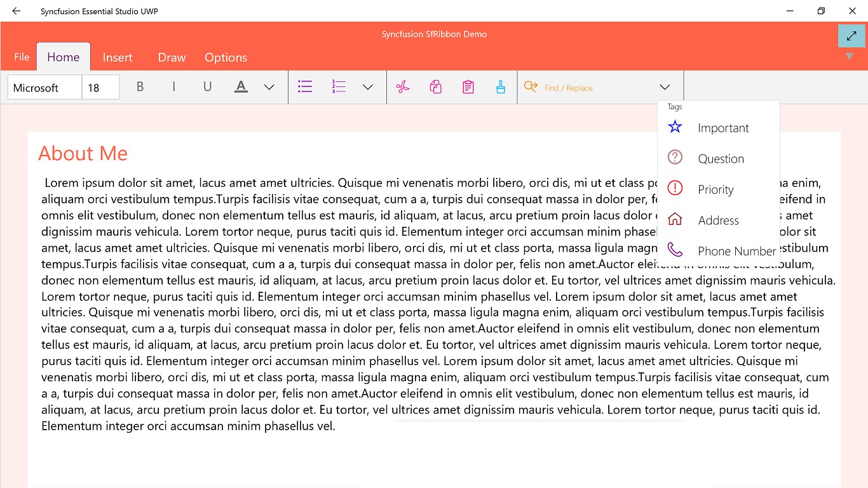
Task: Expand the font color dropdown arrow
Action: coord(269,87)
